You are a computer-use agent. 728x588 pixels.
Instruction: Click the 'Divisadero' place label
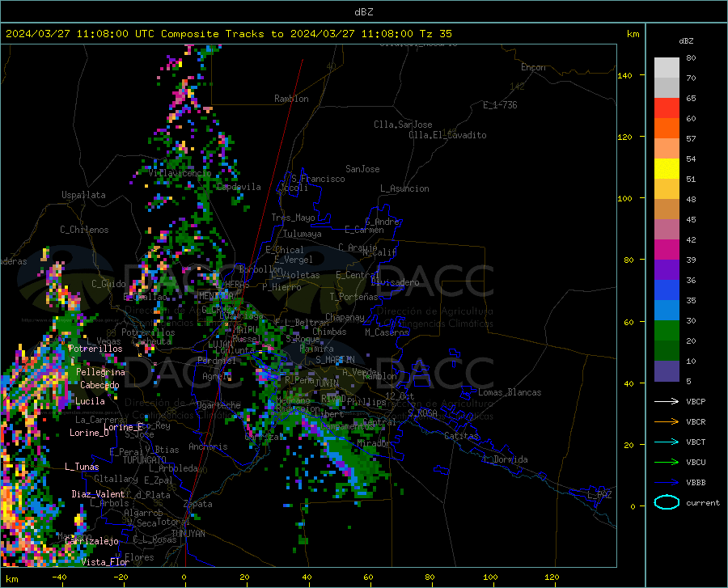[x=395, y=282]
